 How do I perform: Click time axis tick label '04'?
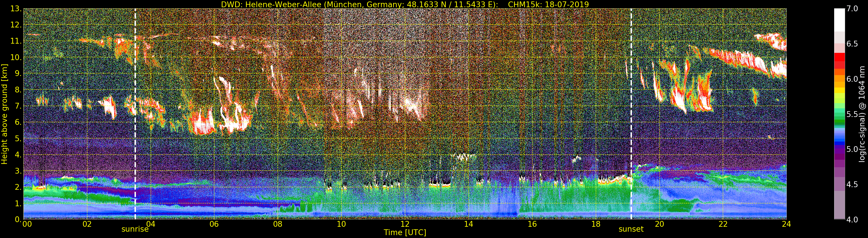coord(151,224)
